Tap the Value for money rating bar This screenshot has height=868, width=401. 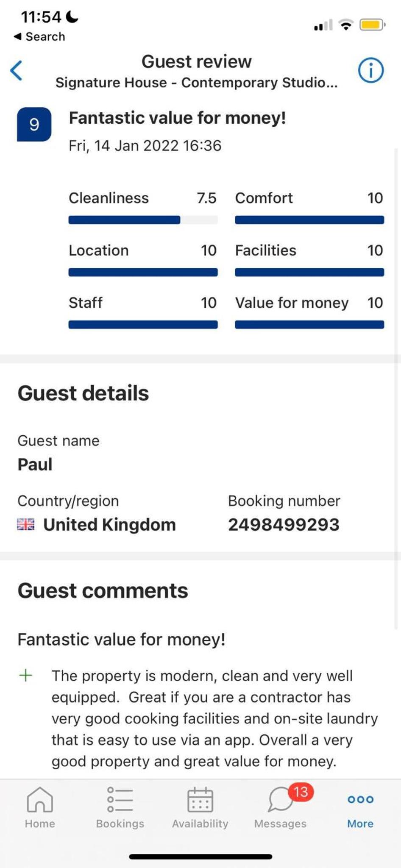(x=309, y=325)
